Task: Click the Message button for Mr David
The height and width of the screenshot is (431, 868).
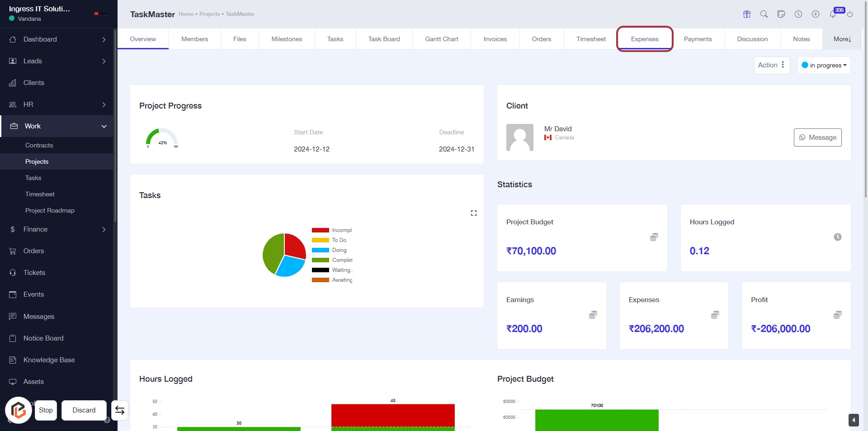Action: point(817,137)
